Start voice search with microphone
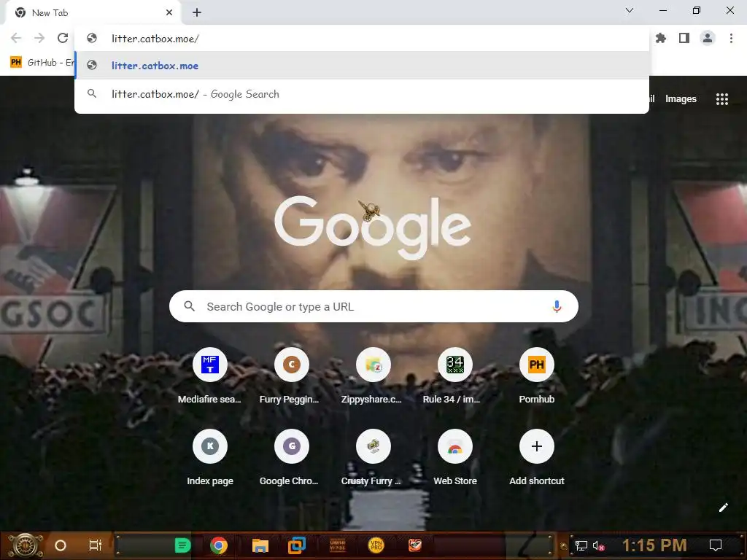Screen dimensions: 747x560 point(557,306)
